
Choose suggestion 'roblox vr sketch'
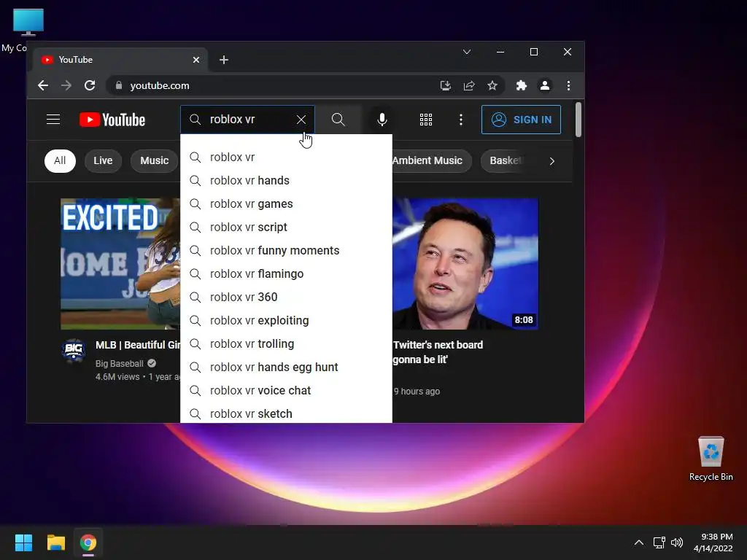[x=286, y=413]
